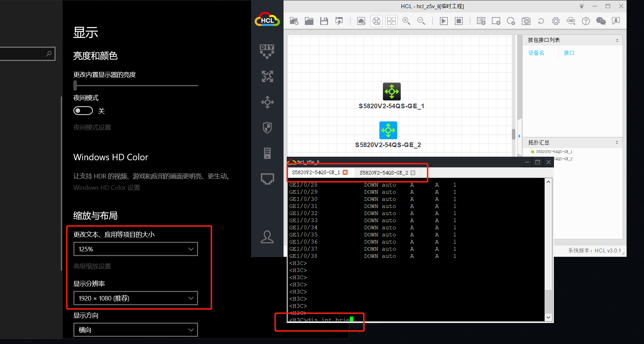Select the server/host device category icon
Viewport: 644px width, 344px height.
267,153
